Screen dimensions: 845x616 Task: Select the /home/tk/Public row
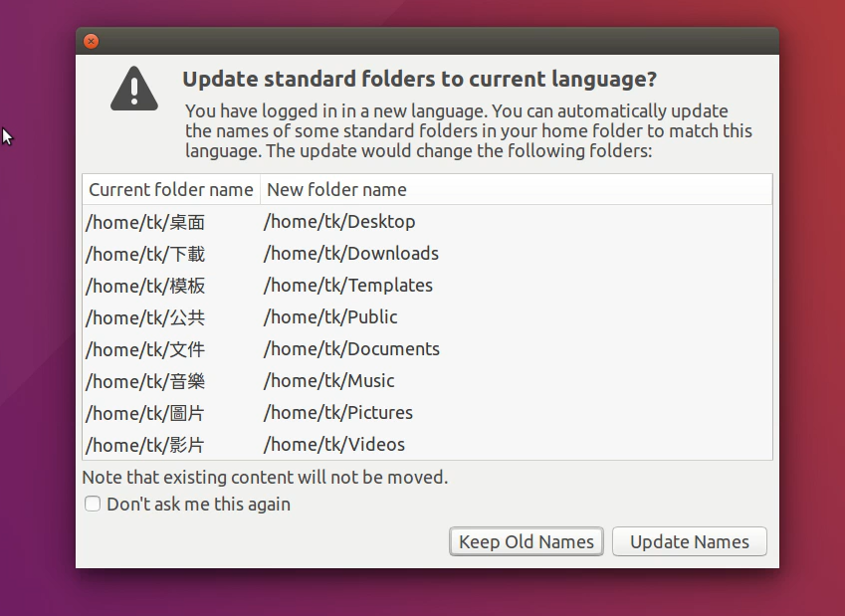[x=427, y=316]
